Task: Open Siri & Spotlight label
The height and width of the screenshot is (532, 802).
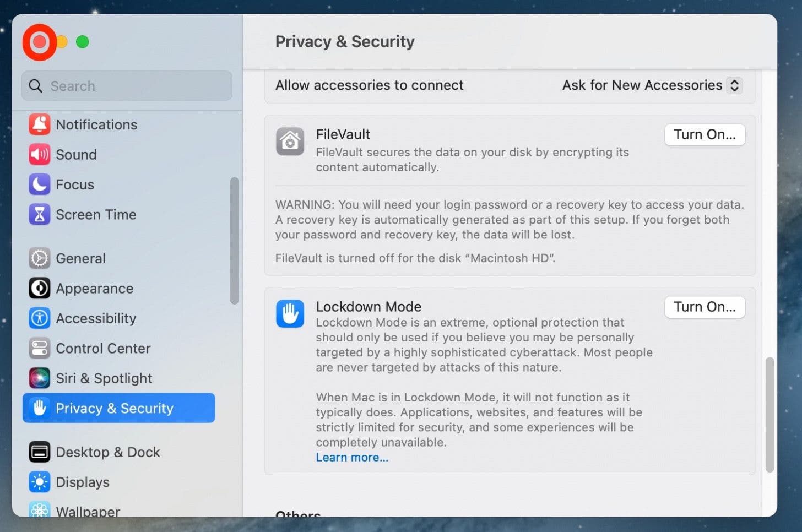Action: click(104, 378)
